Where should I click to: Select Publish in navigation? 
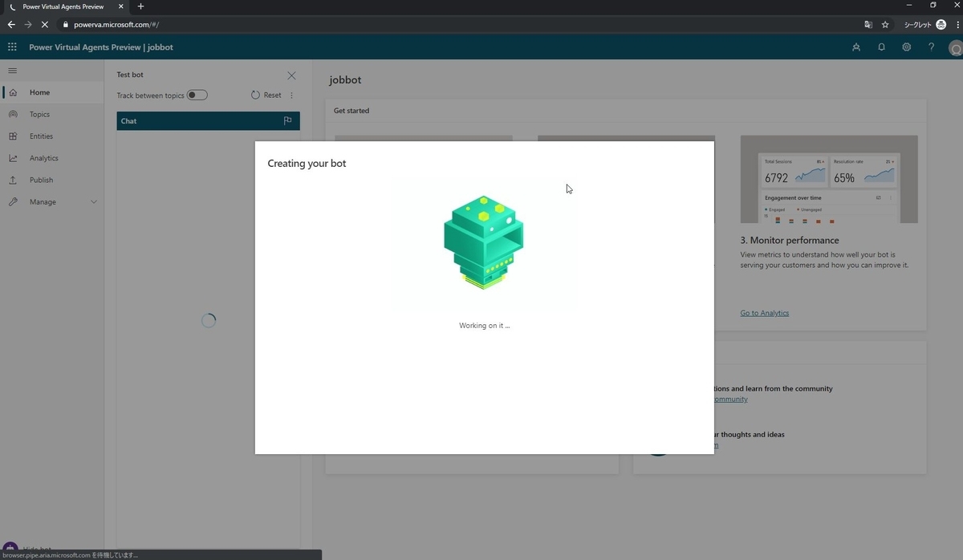point(41,180)
